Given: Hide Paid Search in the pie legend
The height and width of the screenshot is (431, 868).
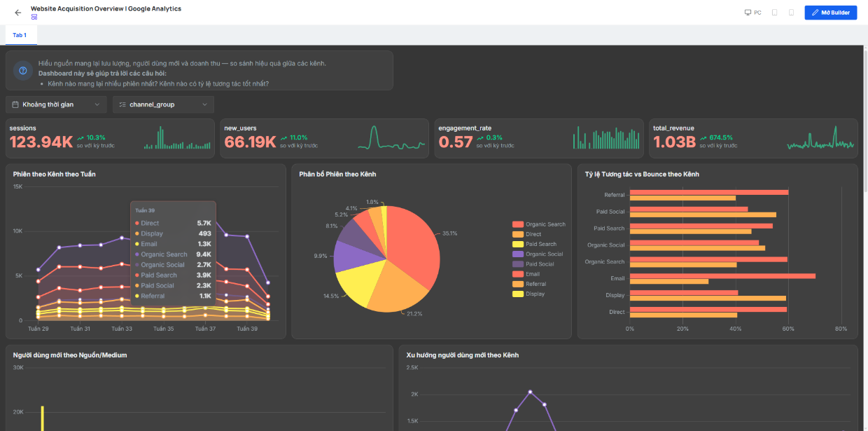Looking at the screenshot, I should click(535, 244).
